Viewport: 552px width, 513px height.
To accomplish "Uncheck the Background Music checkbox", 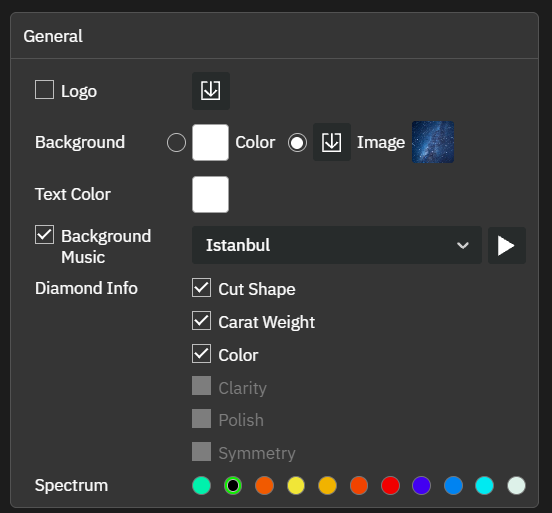I will click(x=44, y=234).
